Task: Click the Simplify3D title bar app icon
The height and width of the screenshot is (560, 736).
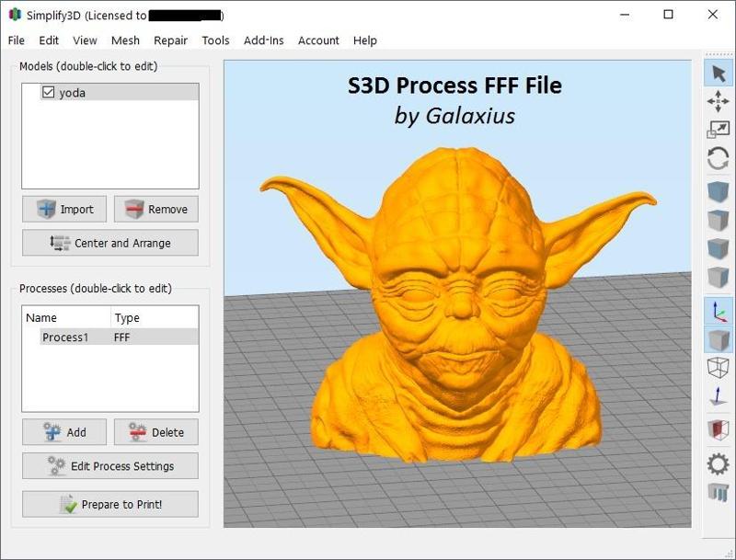Action: point(15,15)
